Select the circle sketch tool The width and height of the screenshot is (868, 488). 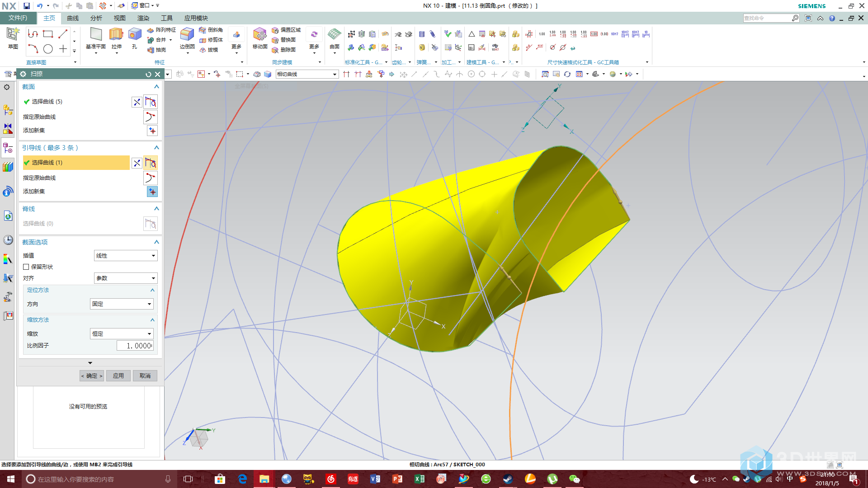click(48, 49)
